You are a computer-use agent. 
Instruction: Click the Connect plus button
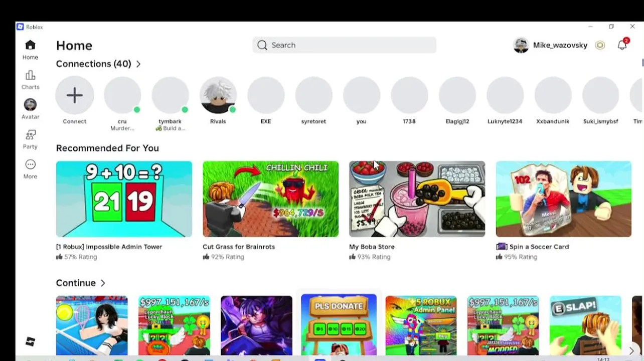(74, 95)
